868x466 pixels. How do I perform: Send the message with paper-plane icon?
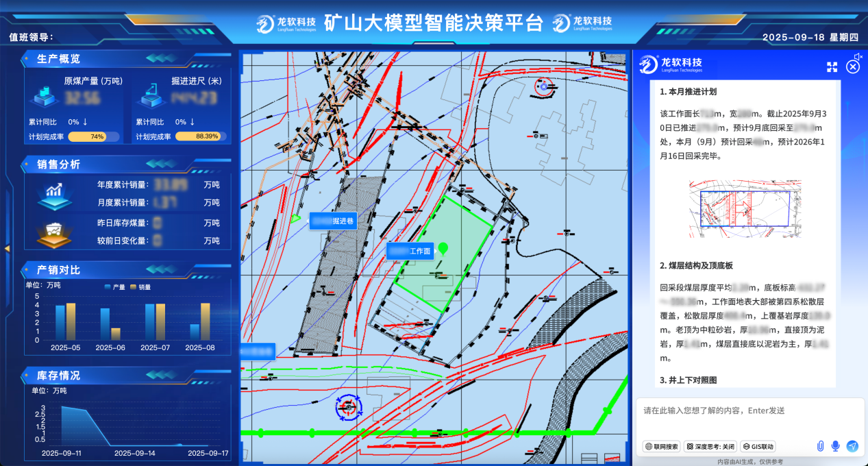[852, 446]
